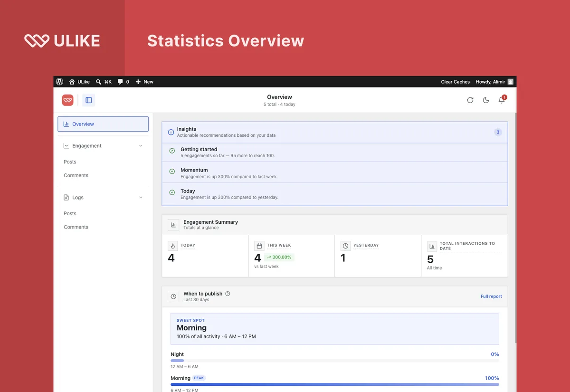
Task: Click the Insights count badge 3
Action: [x=498, y=132]
